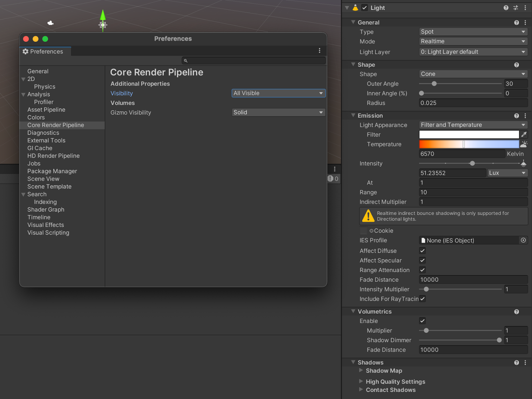Select HD Render Pipeline in preferences list
Viewport: 532px width, 399px height.
click(54, 156)
